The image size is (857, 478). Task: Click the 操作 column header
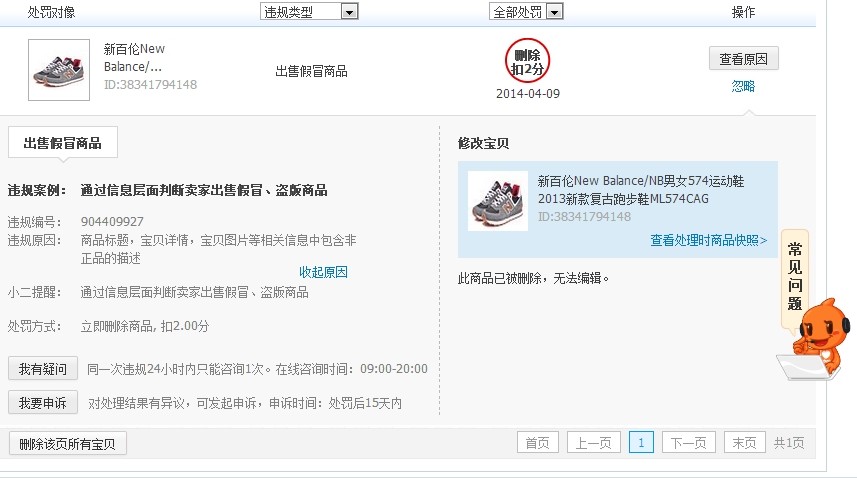coord(743,12)
